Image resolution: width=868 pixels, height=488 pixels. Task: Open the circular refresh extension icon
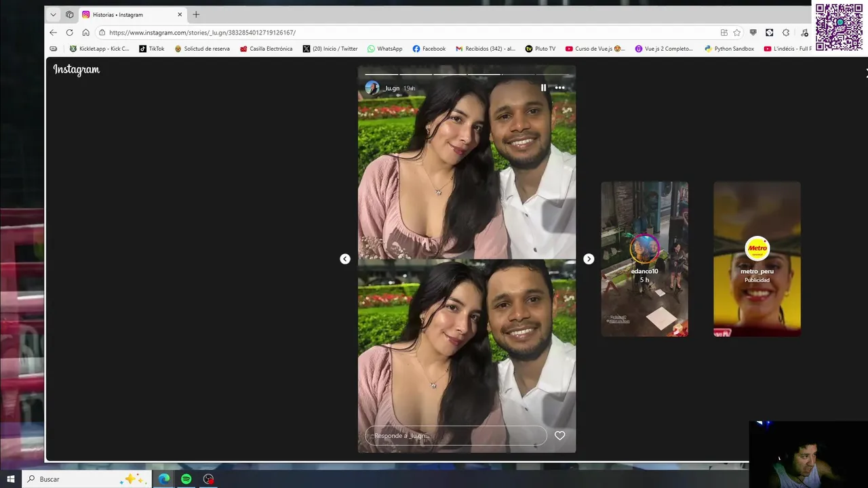tap(786, 33)
